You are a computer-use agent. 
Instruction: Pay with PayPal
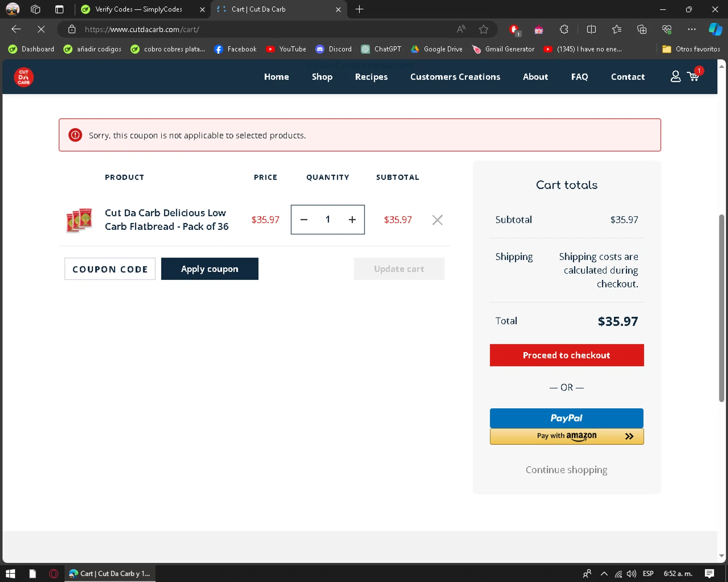point(566,418)
